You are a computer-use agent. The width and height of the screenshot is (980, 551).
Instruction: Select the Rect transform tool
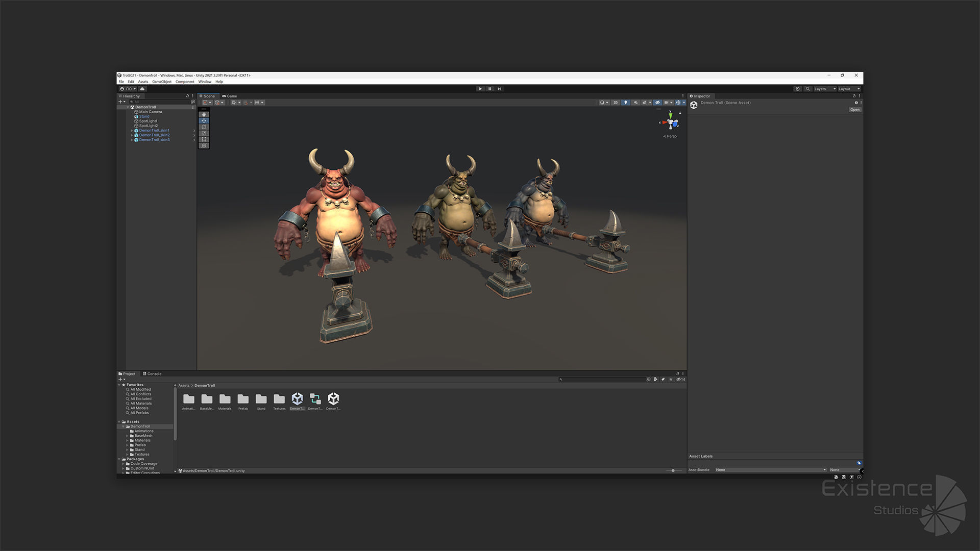pyautogui.click(x=204, y=139)
